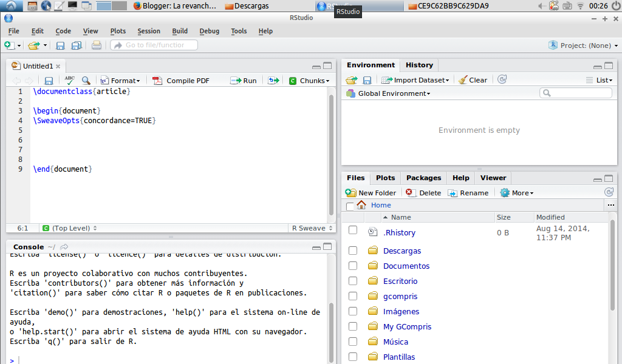Toggle the select-all checkbox in Files header
This screenshot has height=364, width=622.
(350, 205)
